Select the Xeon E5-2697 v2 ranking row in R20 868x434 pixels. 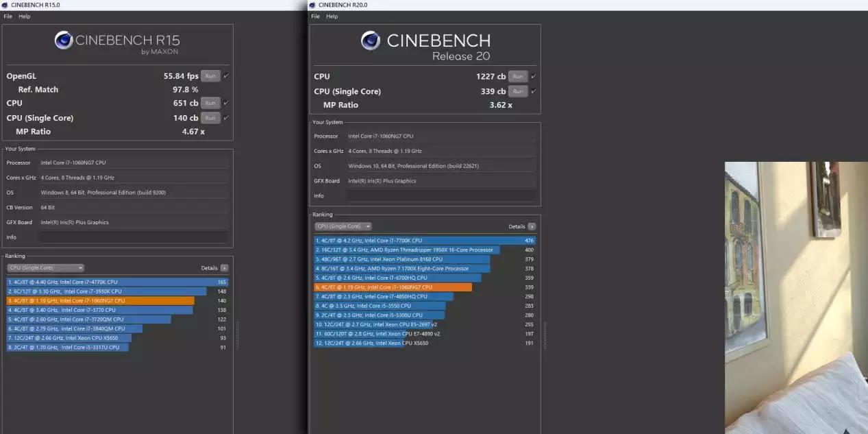click(425, 324)
